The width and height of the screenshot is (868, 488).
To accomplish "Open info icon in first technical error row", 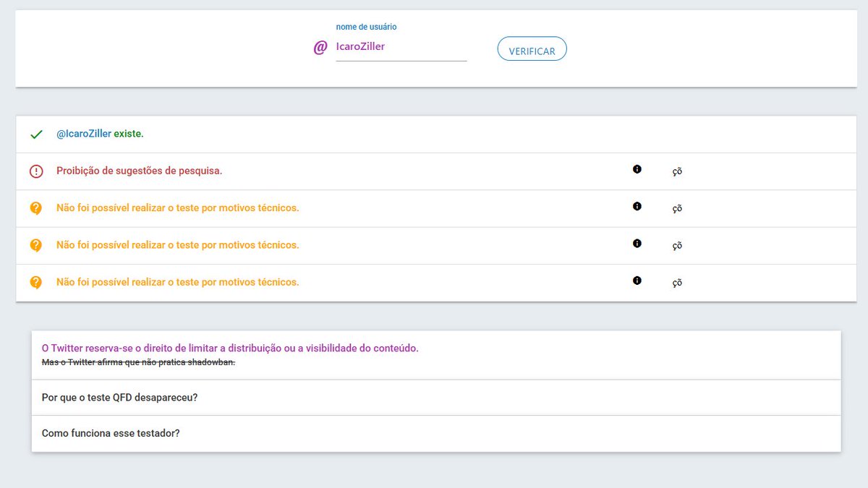I will [637, 206].
